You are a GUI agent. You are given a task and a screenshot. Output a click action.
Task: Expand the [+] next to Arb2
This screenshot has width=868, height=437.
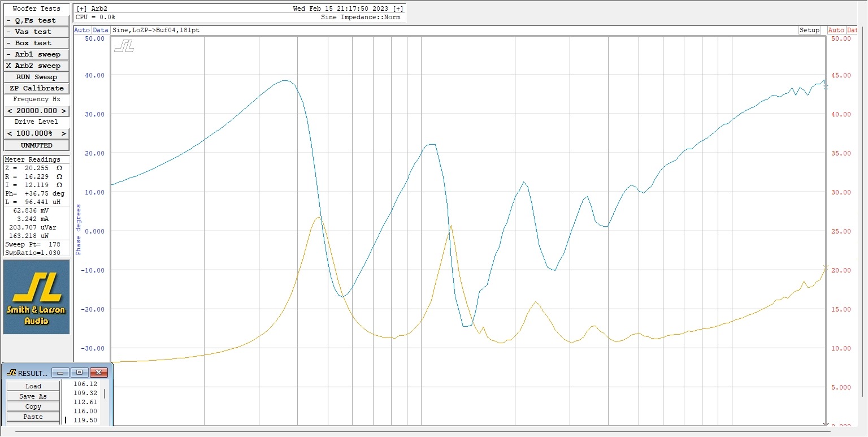click(x=81, y=8)
